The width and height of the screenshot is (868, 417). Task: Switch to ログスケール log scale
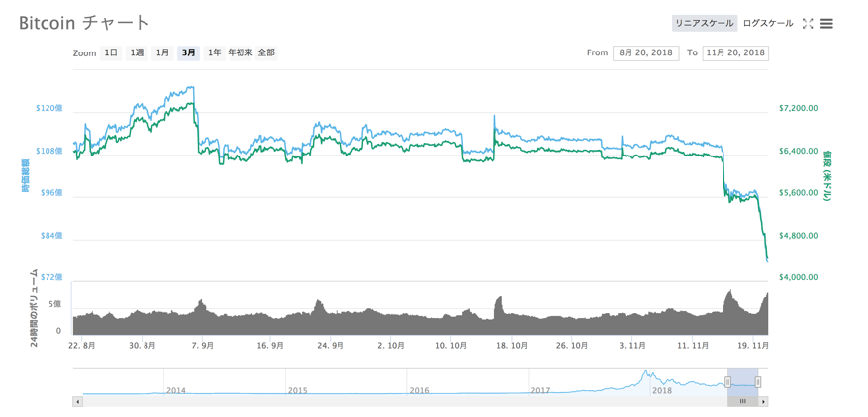(768, 23)
